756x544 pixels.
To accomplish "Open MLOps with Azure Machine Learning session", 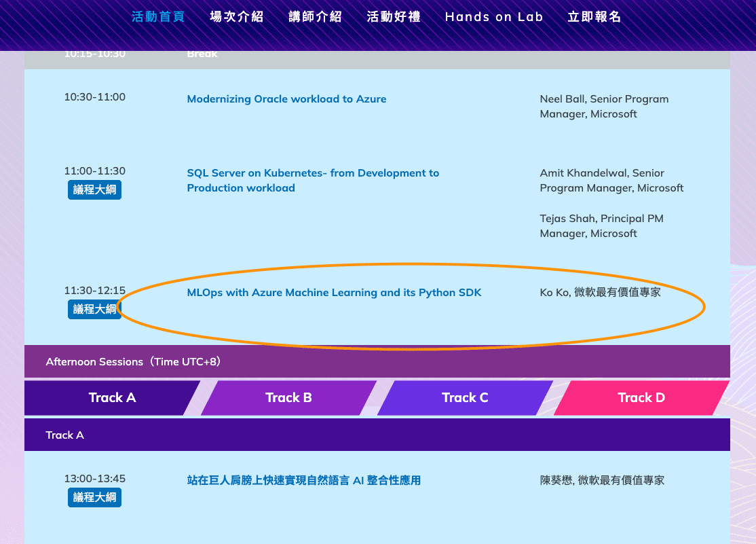I will pyautogui.click(x=334, y=293).
